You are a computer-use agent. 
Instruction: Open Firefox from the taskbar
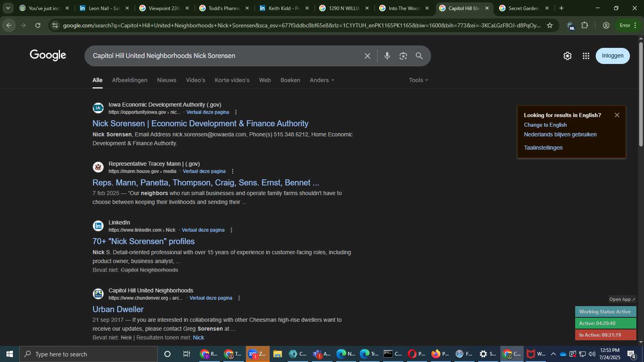point(440,354)
